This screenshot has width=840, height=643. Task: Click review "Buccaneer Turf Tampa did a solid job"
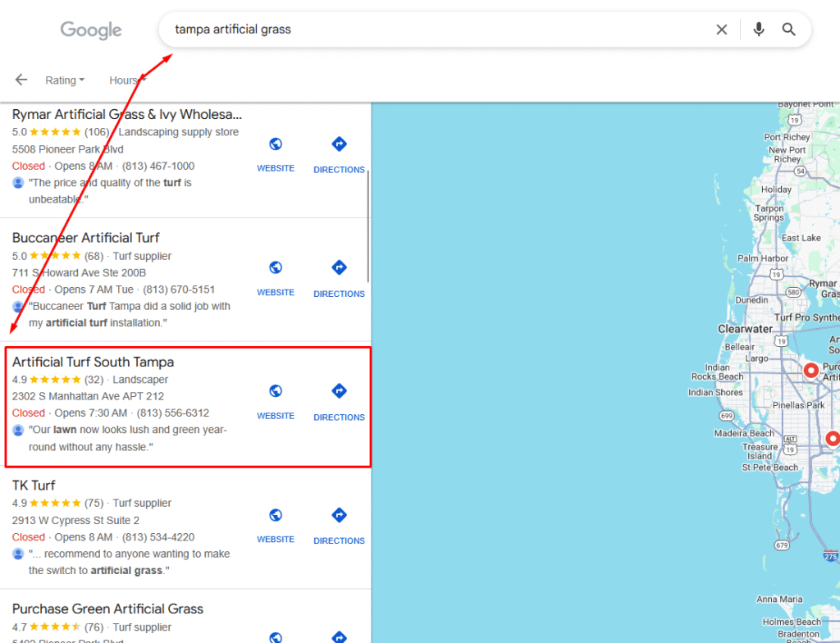(130, 315)
